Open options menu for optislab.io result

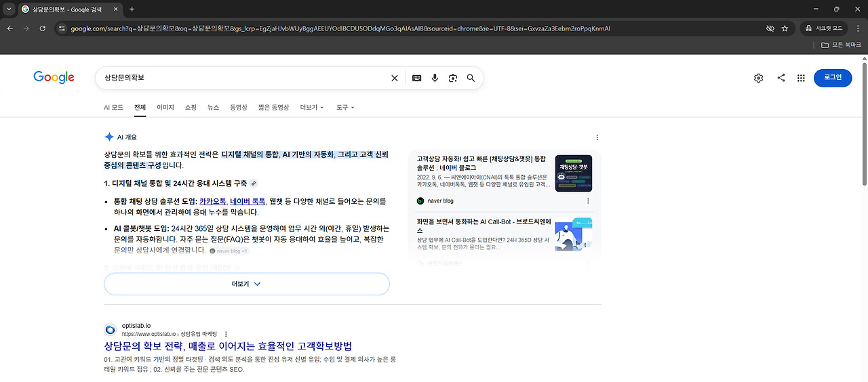click(x=226, y=334)
